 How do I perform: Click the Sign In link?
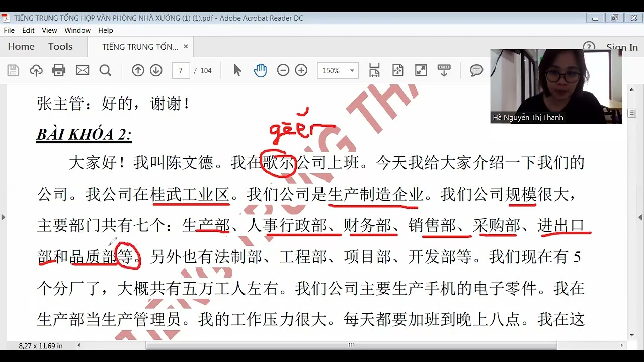pos(622,47)
